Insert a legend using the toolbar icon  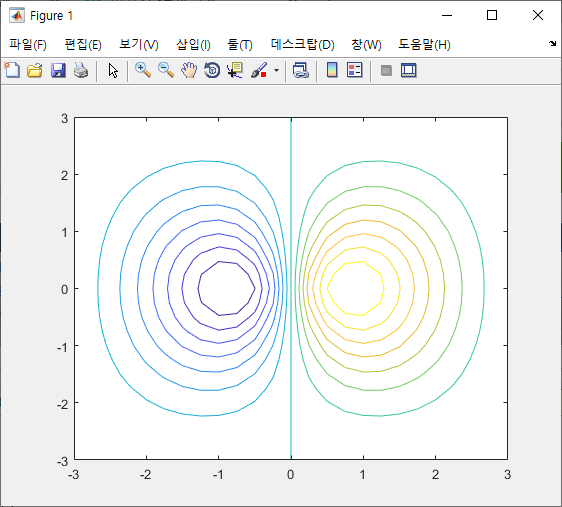click(x=355, y=70)
